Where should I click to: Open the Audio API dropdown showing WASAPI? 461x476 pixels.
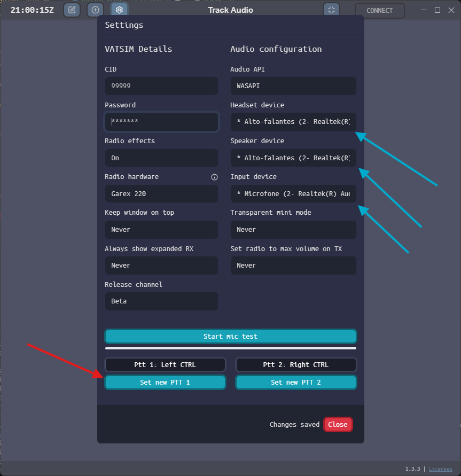coord(293,86)
